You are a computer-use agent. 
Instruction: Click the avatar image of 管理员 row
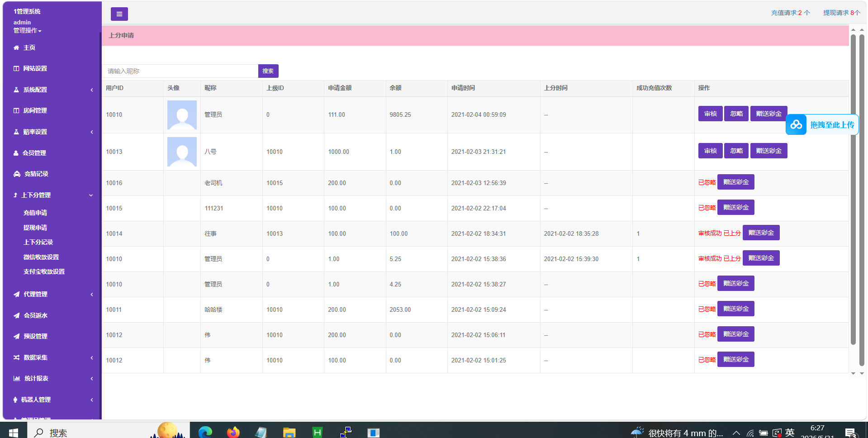point(182,115)
